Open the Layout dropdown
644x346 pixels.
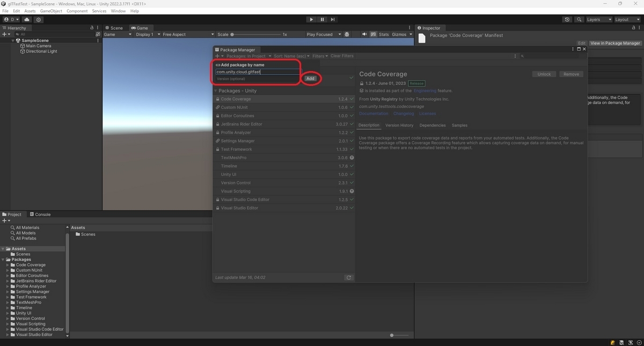[x=627, y=19]
